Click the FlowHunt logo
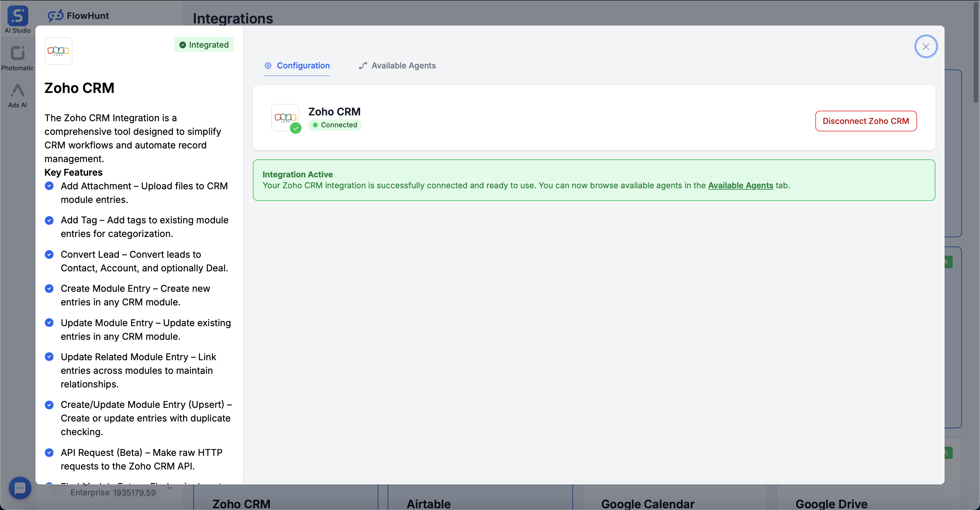 point(78,16)
